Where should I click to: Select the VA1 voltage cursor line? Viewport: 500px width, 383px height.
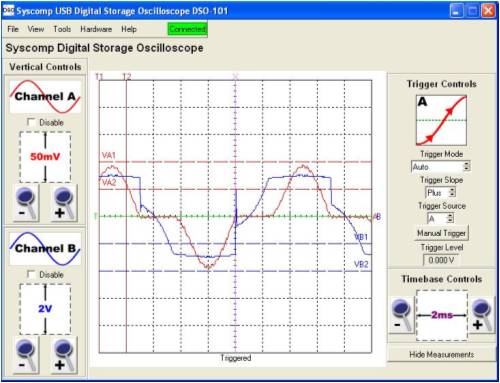[235, 162]
